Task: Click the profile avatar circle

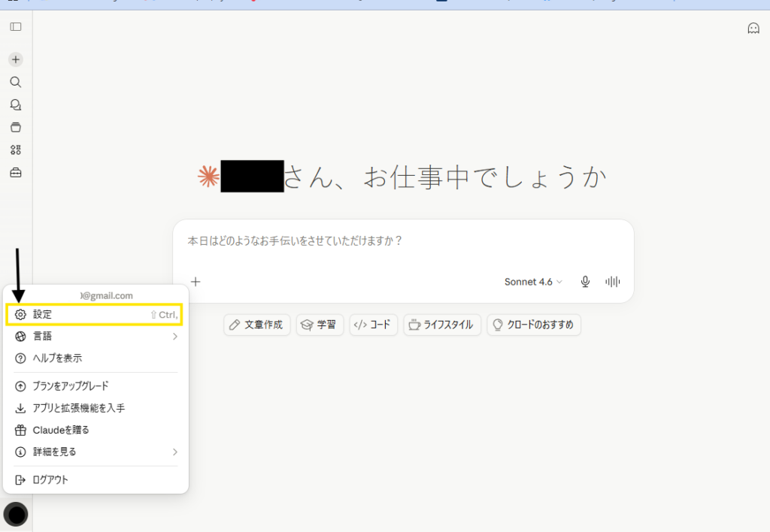Action: pos(16,514)
